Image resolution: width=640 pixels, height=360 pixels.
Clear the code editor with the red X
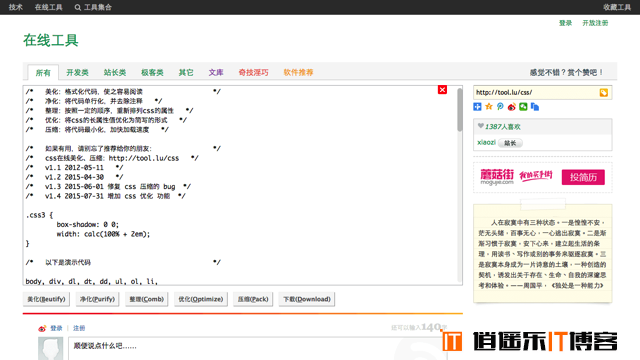[x=442, y=90]
